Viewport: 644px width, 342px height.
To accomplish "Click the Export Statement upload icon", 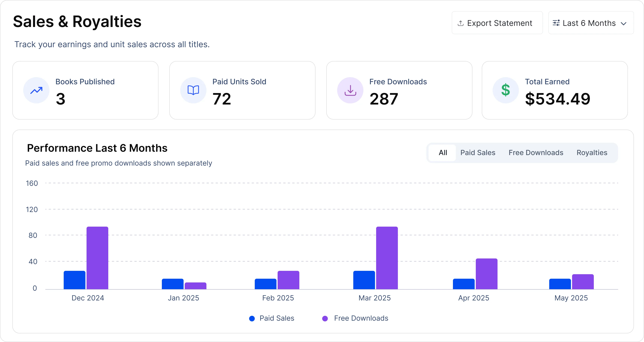I will click(460, 23).
